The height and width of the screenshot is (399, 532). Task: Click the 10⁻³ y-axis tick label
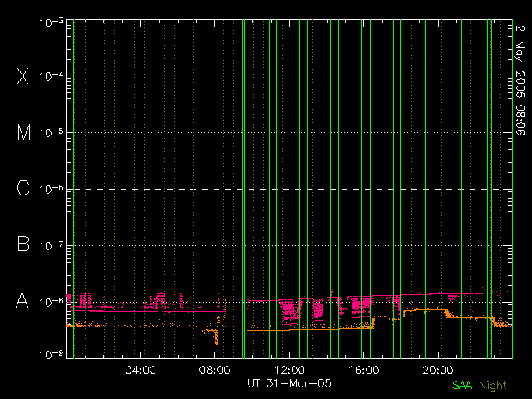pos(52,22)
